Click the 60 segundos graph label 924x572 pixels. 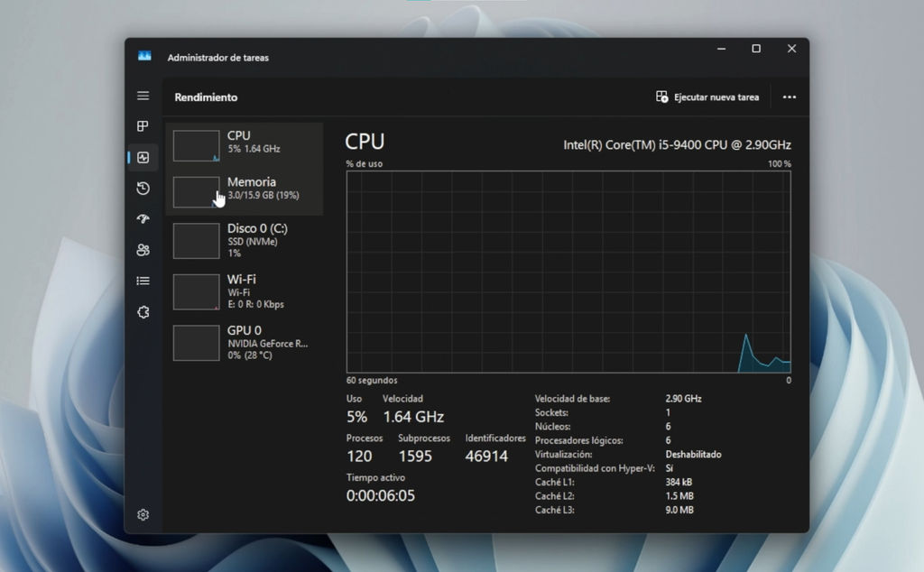click(x=372, y=381)
